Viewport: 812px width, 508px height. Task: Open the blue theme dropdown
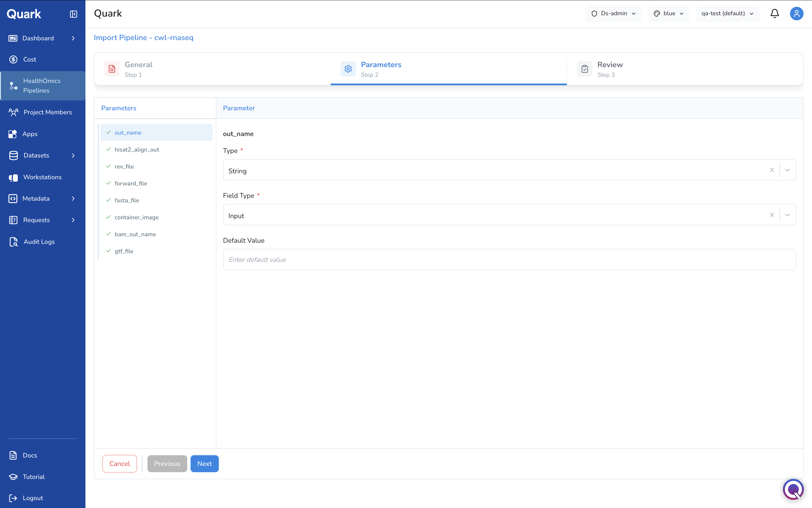pos(669,14)
